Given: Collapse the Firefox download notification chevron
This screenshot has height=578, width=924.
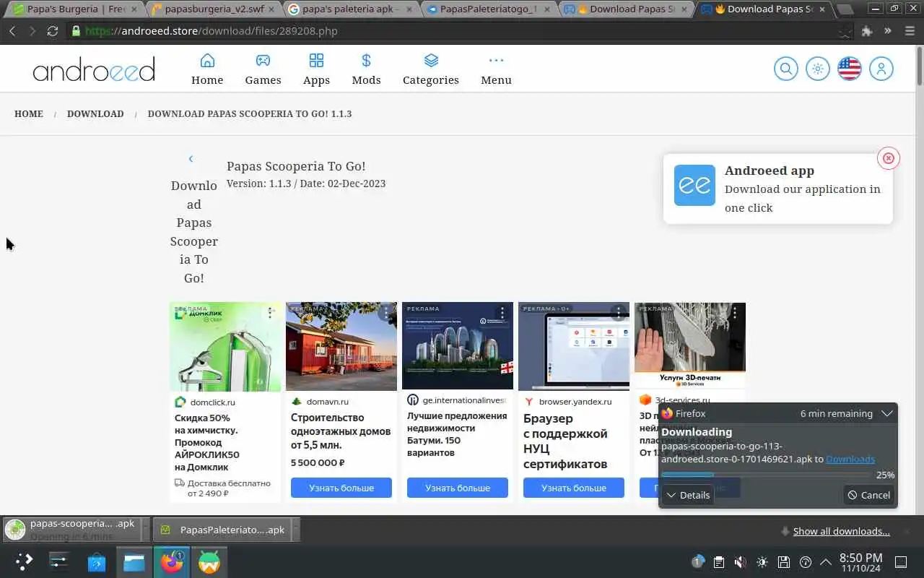Looking at the screenshot, I should click(887, 413).
